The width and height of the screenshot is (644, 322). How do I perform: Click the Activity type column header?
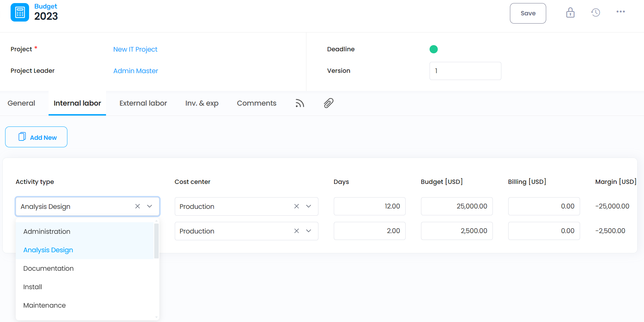35,182
